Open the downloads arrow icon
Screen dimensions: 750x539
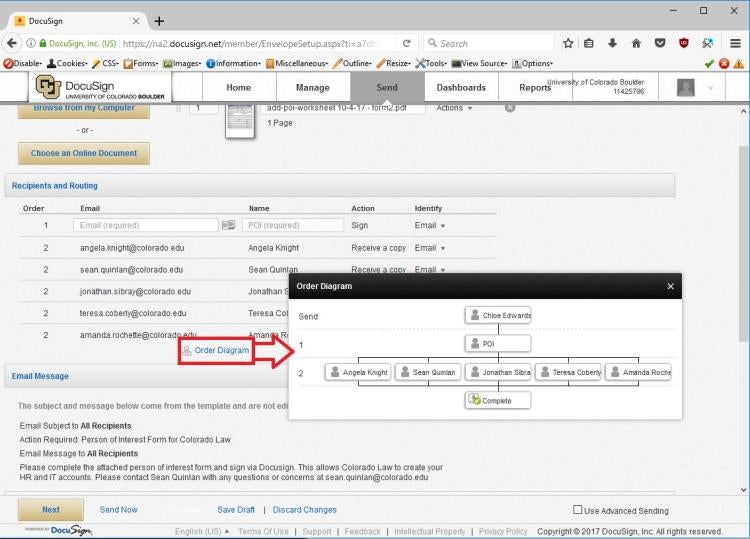point(612,44)
